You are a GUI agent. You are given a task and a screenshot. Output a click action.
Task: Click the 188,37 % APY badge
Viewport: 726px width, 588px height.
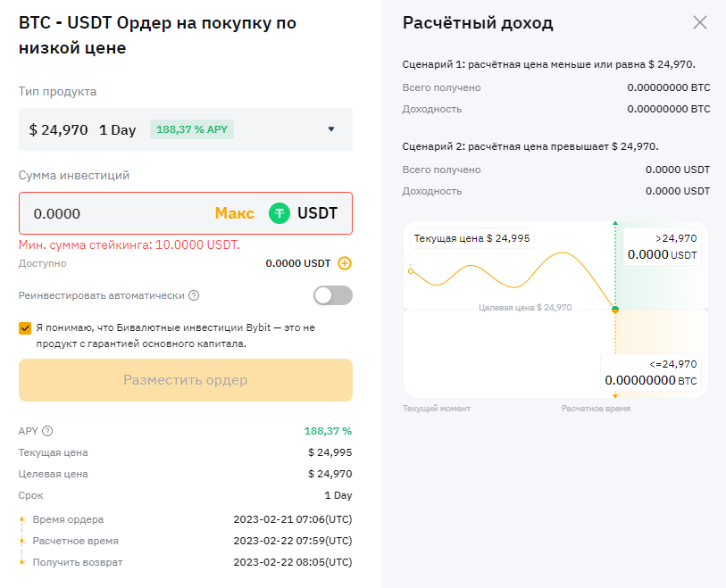coord(191,129)
